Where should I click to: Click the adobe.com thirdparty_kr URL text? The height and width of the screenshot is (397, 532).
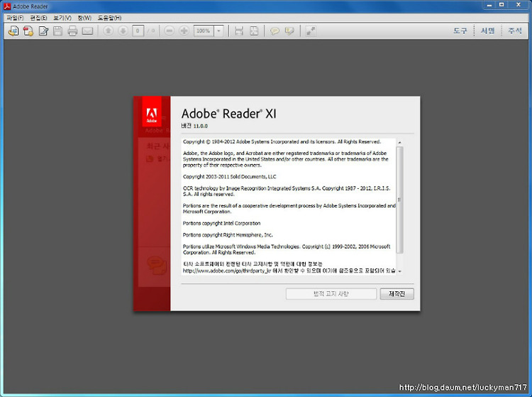(x=227, y=271)
